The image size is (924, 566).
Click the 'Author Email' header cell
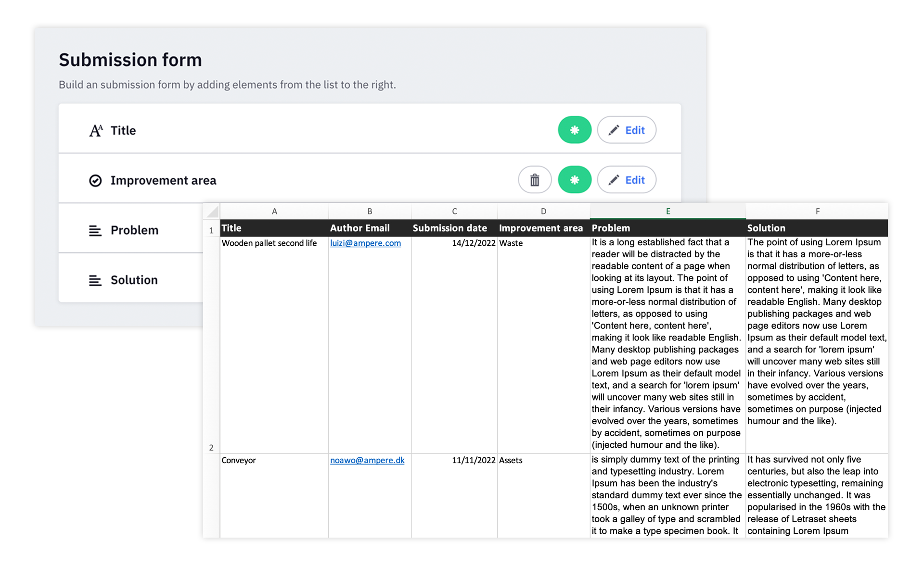coord(370,228)
